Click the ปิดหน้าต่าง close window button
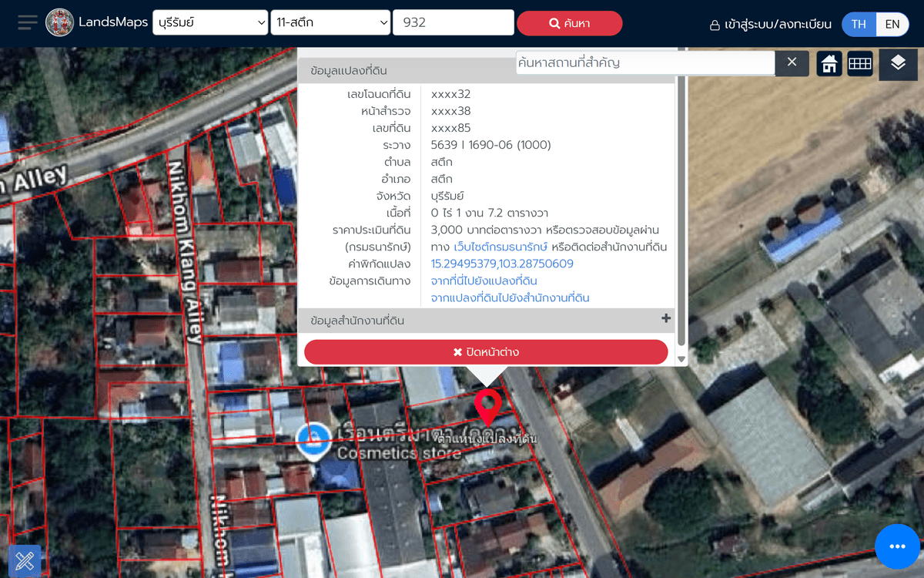This screenshot has height=578, width=924. [x=486, y=352]
